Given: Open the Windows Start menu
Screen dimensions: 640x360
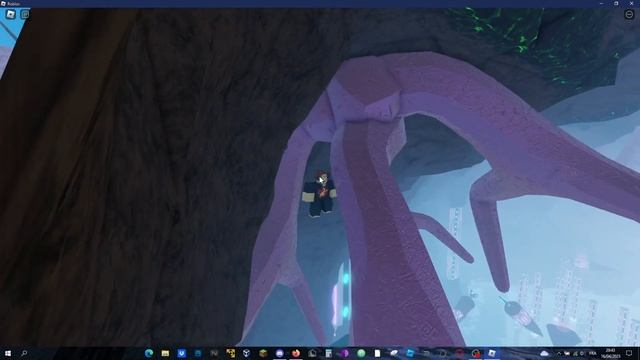Looking at the screenshot, I should click(x=8, y=353).
